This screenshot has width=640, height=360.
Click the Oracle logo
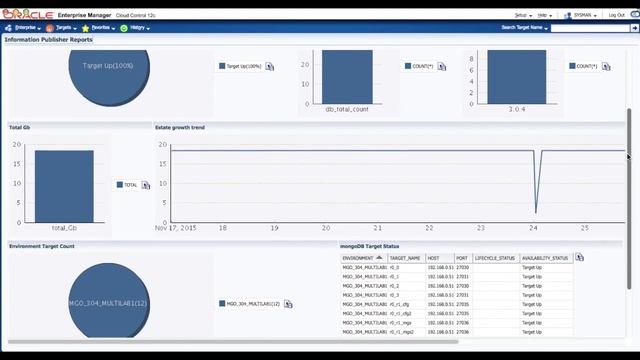(x=28, y=15)
